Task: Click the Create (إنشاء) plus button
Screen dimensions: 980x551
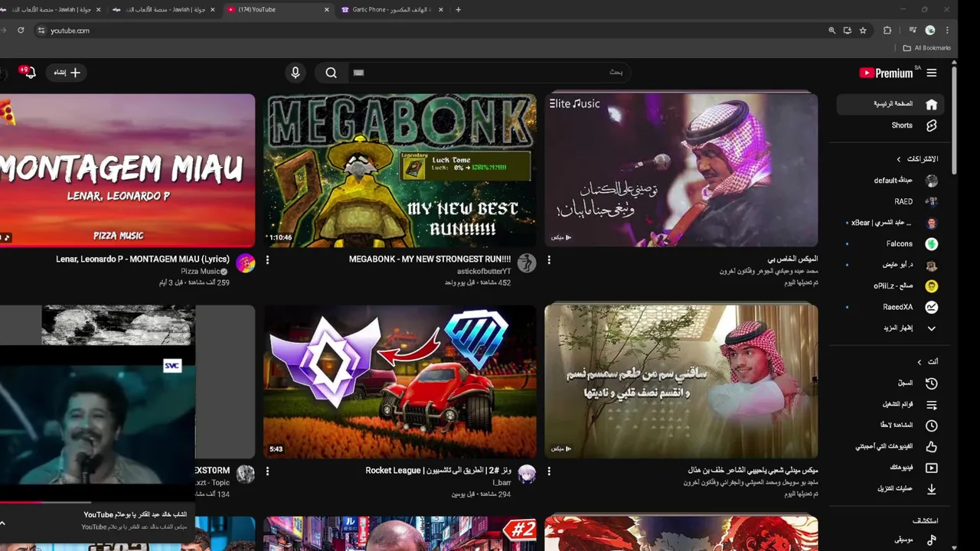Action: [67, 73]
